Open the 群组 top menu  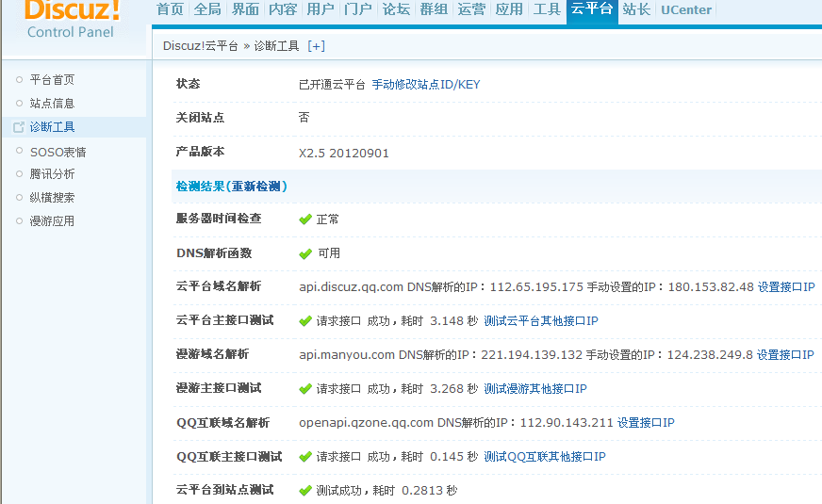tap(434, 9)
